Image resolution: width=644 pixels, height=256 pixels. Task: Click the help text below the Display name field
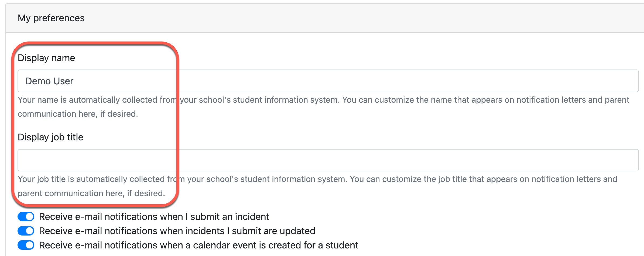coord(323,100)
